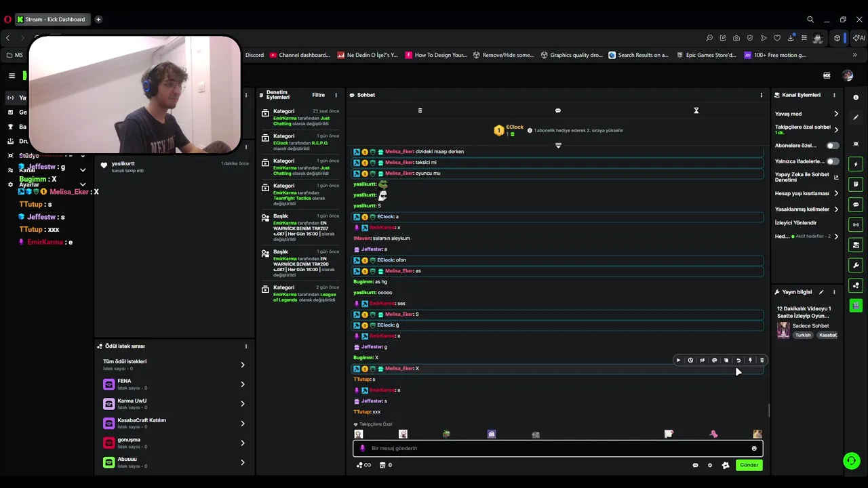Click the reply arrow in message hover toolbar
The height and width of the screenshot is (488, 868).
pyautogui.click(x=738, y=361)
